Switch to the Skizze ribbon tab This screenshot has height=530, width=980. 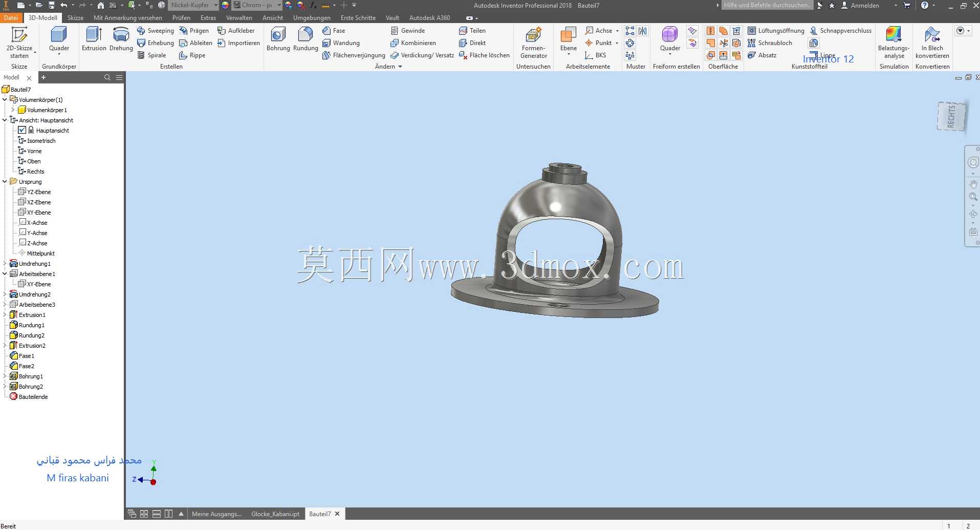pos(75,17)
